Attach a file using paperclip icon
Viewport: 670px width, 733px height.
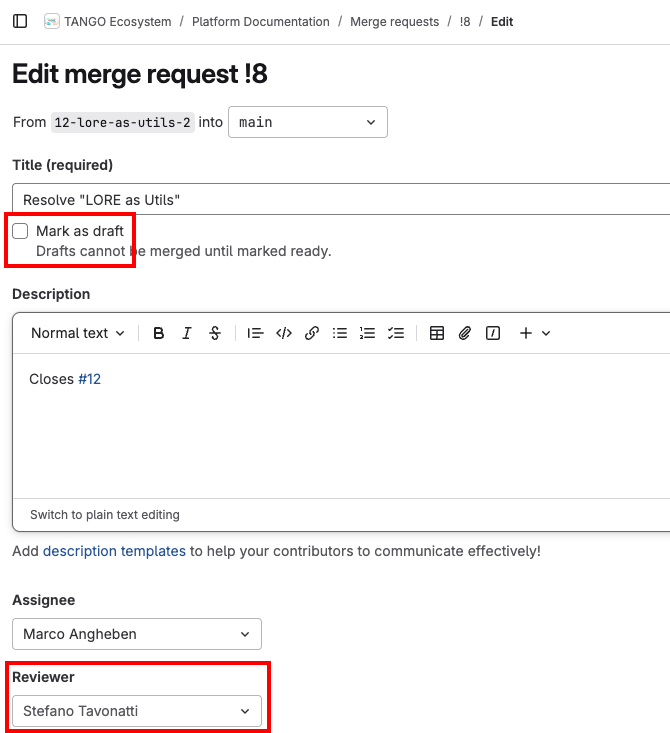tap(465, 333)
